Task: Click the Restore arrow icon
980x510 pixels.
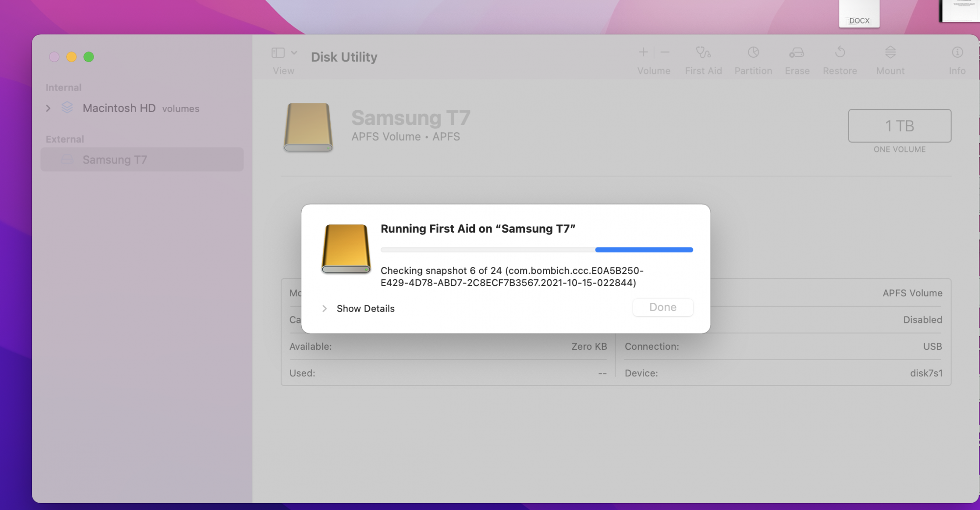Action: pyautogui.click(x=840, y=52)
